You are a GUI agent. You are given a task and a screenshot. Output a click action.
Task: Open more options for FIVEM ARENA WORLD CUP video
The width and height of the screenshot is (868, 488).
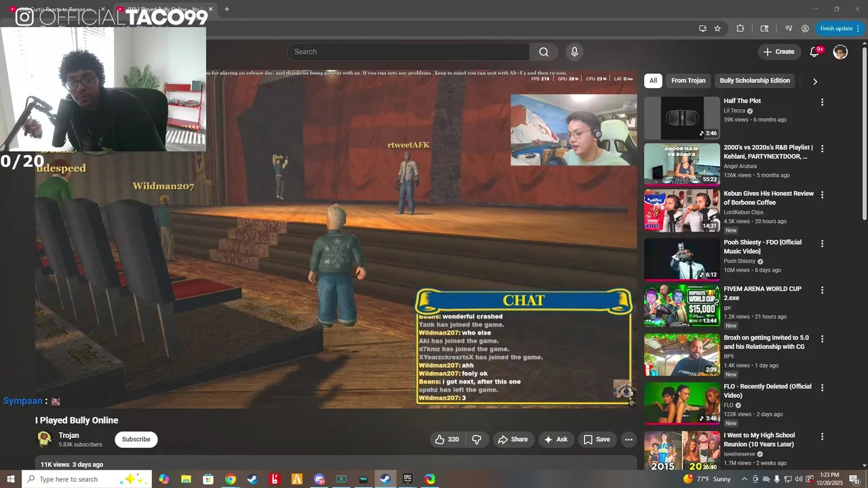pos(822,290)
